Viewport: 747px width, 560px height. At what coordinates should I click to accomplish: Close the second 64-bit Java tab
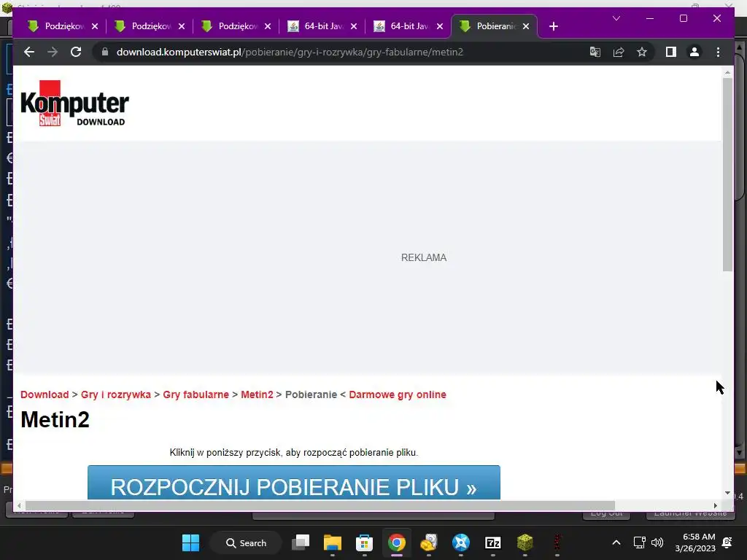(x=440, y=26)
